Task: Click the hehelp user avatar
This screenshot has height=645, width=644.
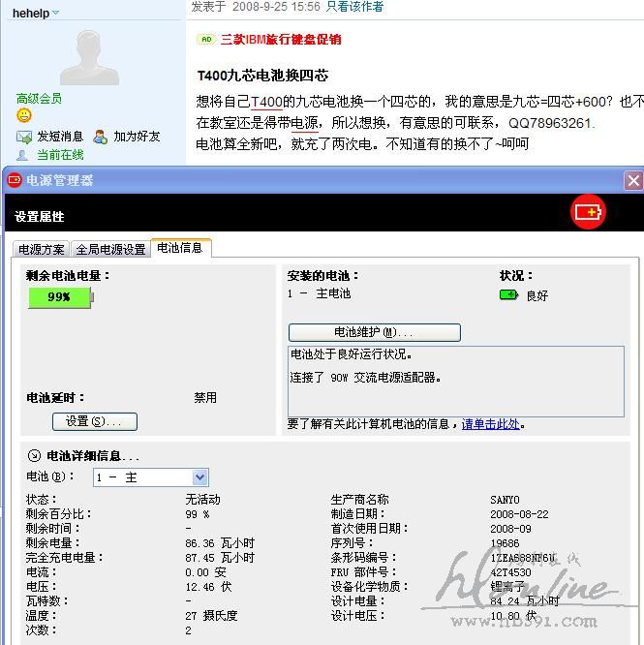Action: [x=89, y=57]
